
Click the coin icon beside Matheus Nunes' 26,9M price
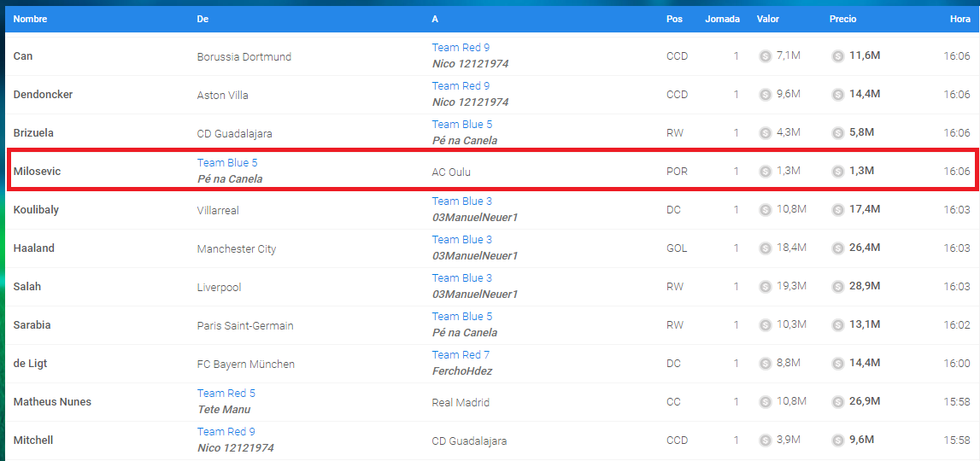click(x=838, y=401)
